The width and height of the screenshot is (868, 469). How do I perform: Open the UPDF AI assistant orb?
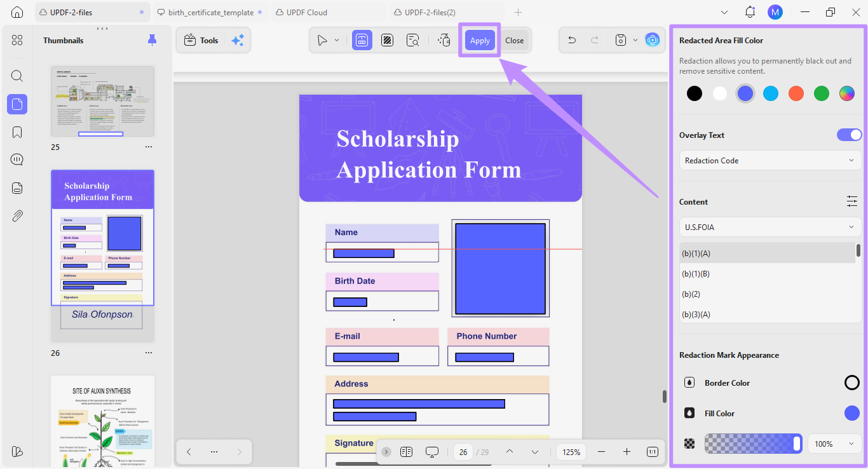(x=653, y=40)
